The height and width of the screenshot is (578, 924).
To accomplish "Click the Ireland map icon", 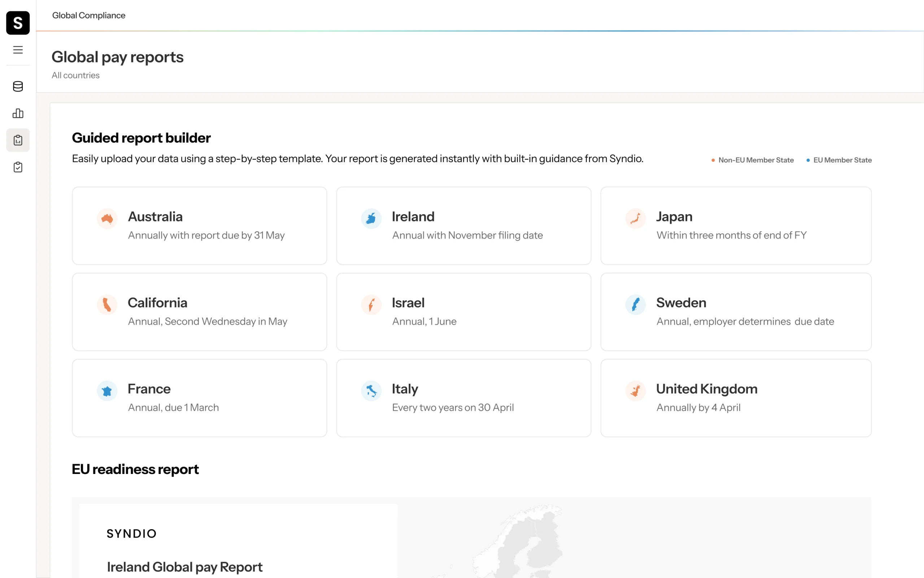I will (x=371, y=219).
